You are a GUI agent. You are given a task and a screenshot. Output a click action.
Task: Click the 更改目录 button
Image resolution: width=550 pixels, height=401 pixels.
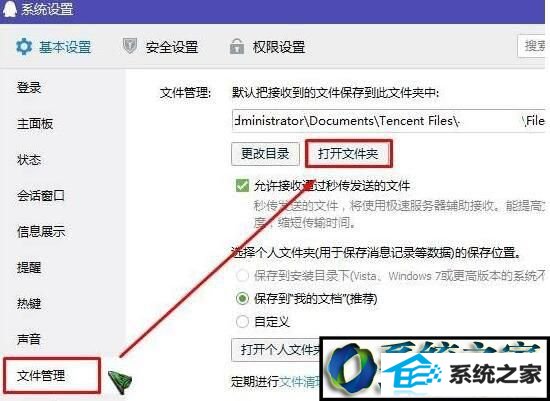(x=265, y=154)
